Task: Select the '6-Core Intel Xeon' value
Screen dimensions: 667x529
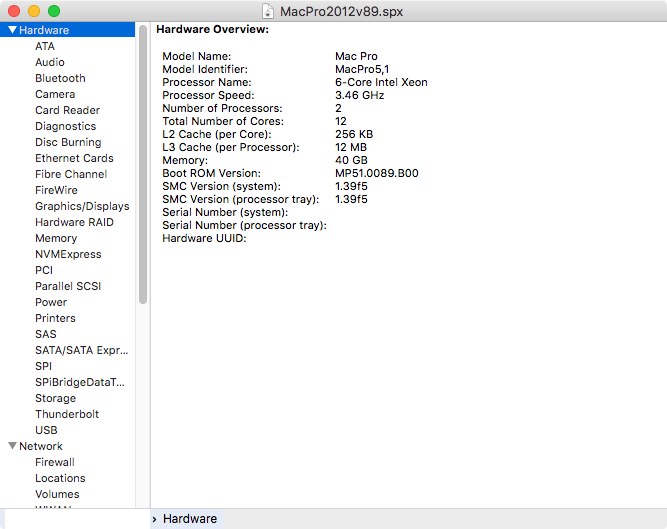Action: (381, 82)
